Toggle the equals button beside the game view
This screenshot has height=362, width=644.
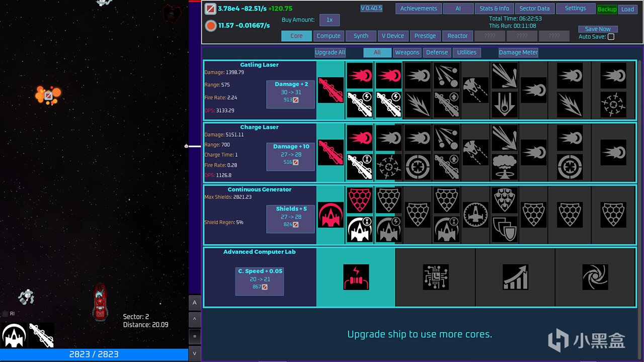coord(194,336)
